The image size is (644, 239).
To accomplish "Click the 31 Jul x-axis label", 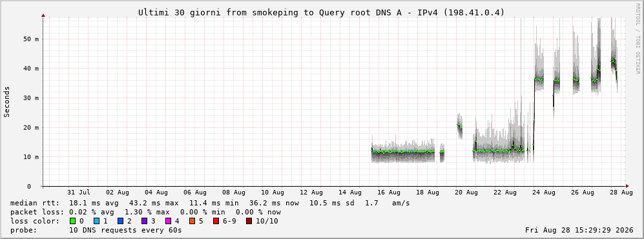I will (79, 192).
